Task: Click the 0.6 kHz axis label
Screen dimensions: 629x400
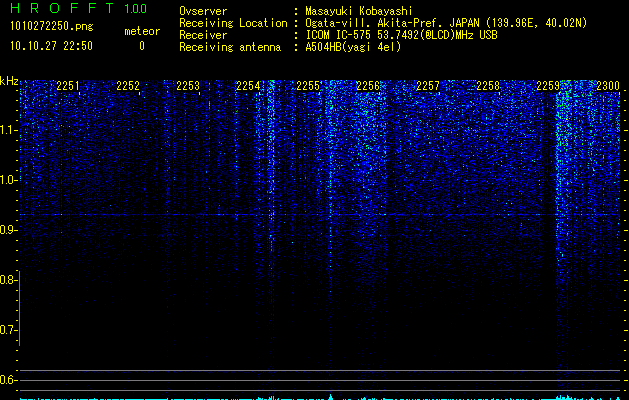Action: coord(8,380)
